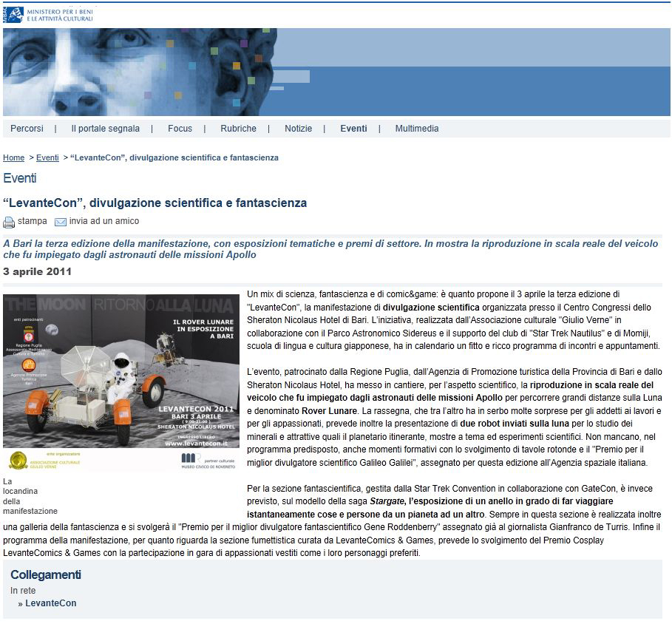This screenshot has height=624, width=672.
Task: Click the date 3 aprile 2011
Action: (x=37, y=272)
